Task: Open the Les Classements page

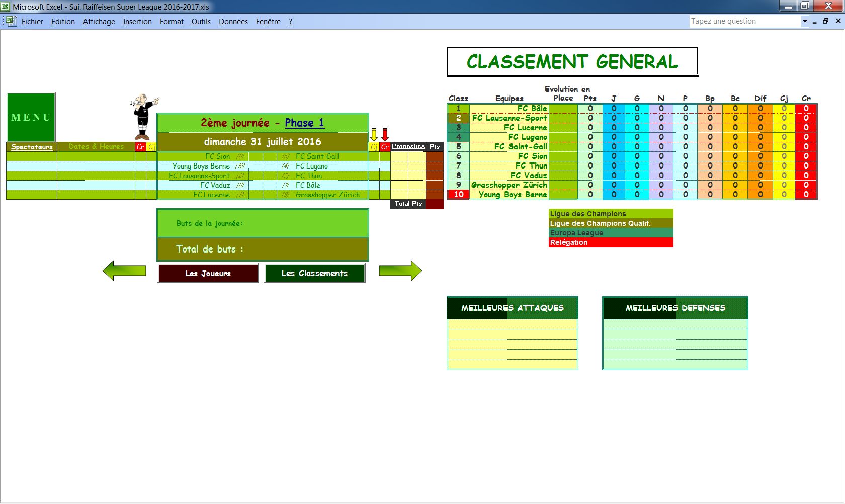Action: click(x=314, y=273)
